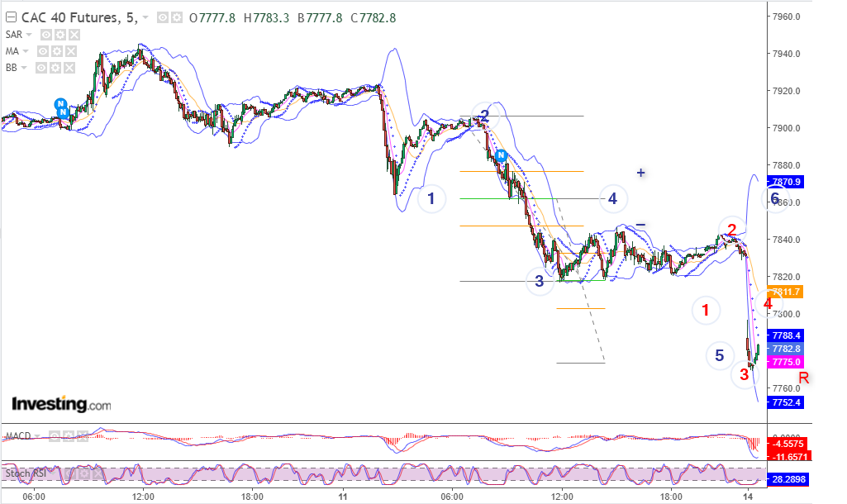Click the 7900.0 label on the price axis

pos(787,129)
